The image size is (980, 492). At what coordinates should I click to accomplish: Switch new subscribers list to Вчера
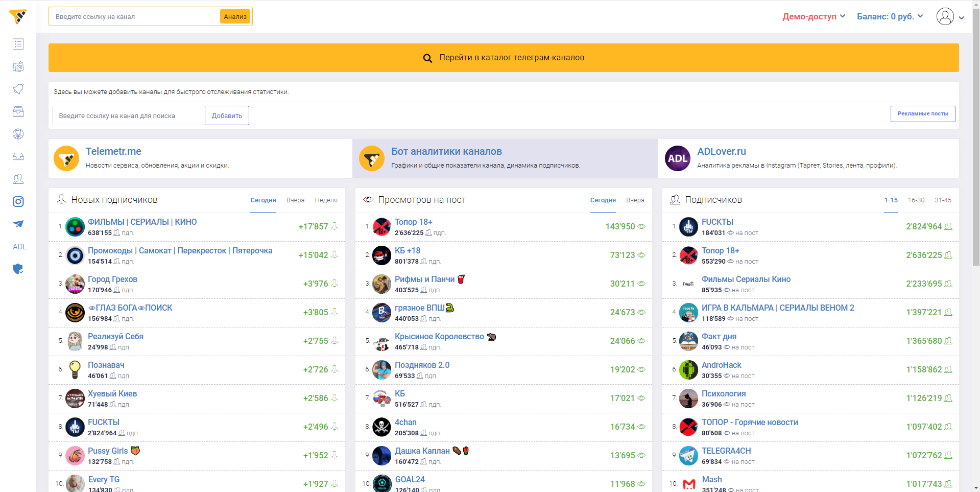295,200
